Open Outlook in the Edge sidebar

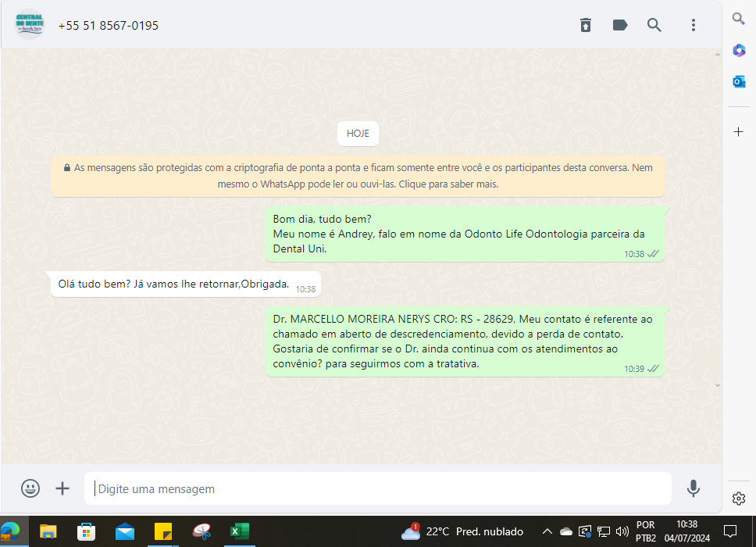(x=739, y=82)
